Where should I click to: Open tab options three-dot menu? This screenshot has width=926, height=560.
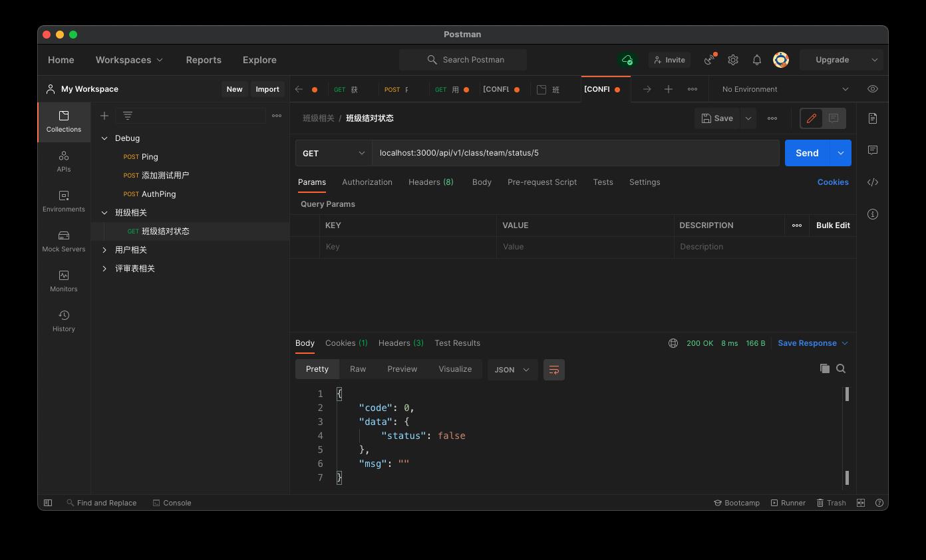coord(693,89)
